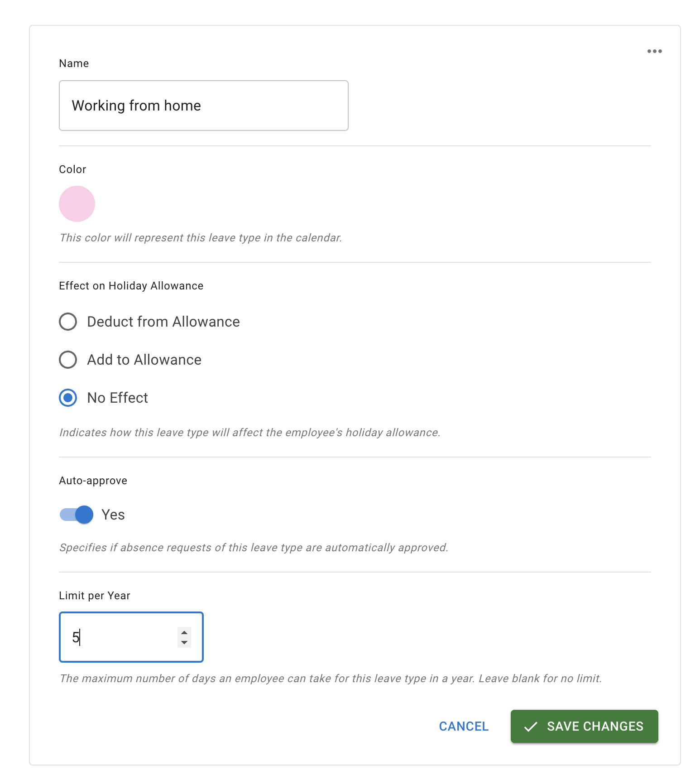Save changes to the leave type
This screenshot has width=700, height=780.
[584, 726]
